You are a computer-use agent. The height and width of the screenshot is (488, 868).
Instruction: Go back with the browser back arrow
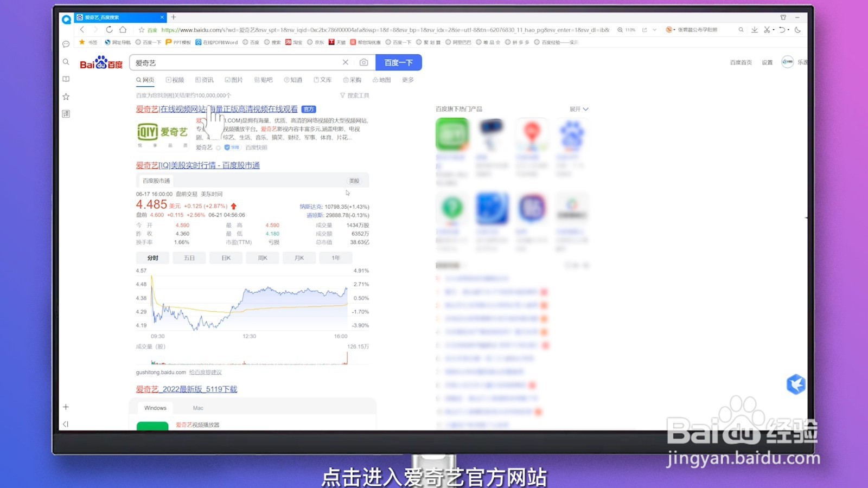pos(82,30)
